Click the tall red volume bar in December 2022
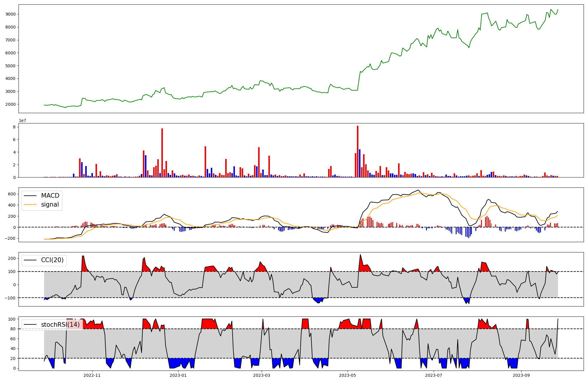 (x=162, y=153)
